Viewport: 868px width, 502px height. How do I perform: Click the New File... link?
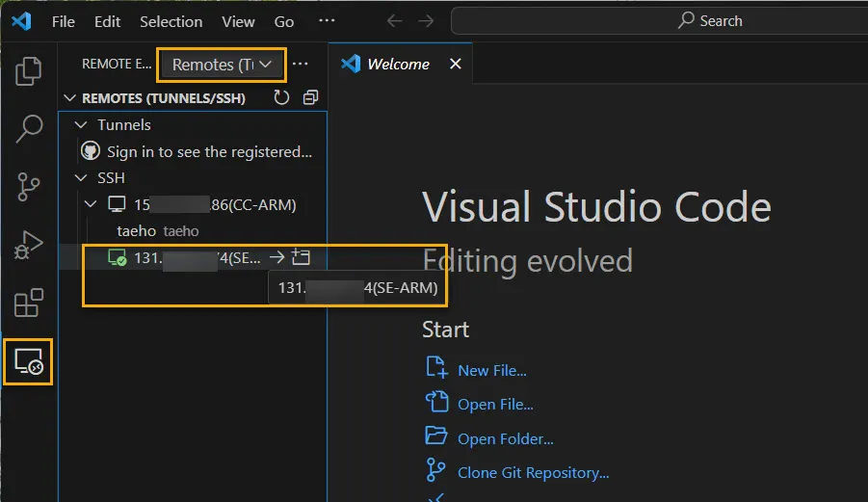point(492,370)
